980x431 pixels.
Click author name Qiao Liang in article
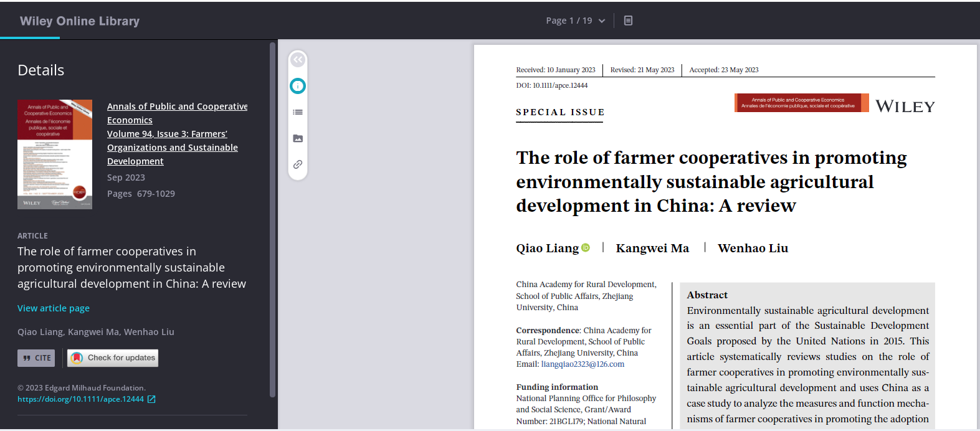(547, 248)
